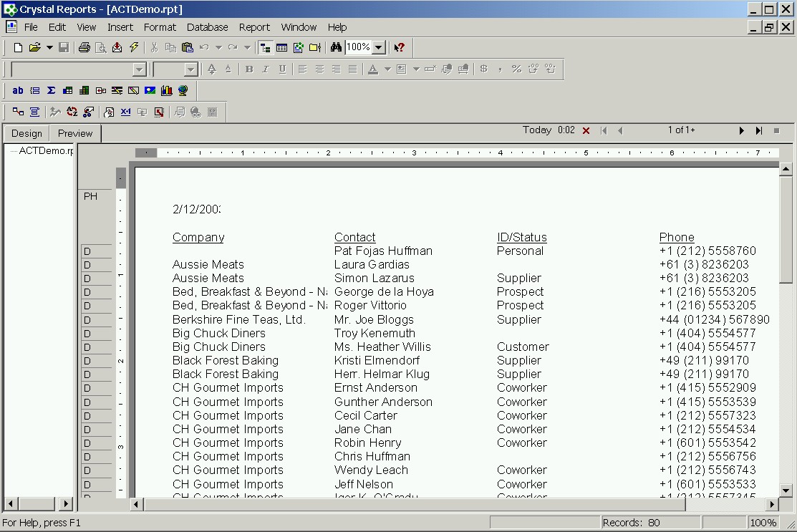Select ACTDemo.rpt in group tree
797x532 pixels.
click(47, 150)
